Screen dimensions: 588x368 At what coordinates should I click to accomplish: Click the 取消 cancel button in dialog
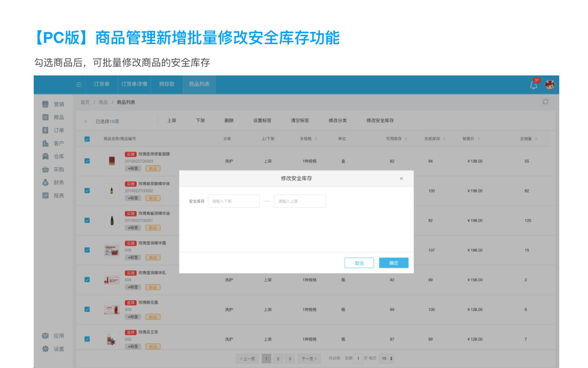pyautogui.click(x=359, y=263)
